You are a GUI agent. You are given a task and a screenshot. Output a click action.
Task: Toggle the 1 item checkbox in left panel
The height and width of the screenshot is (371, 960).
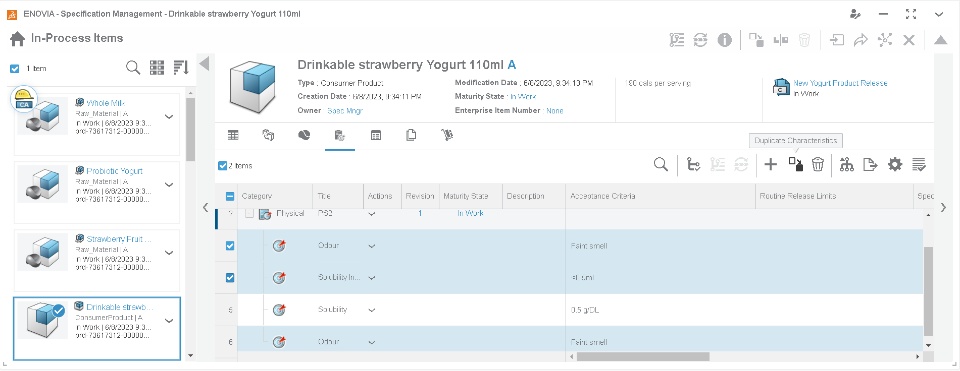pyautogui.click(x=15, y=69)
